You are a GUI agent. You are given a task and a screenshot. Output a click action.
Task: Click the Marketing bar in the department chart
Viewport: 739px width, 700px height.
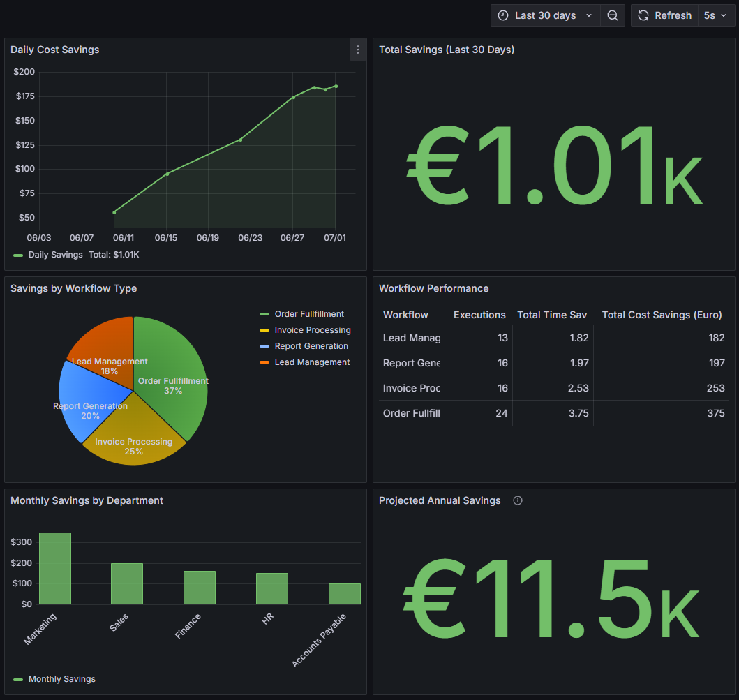(x=55, y=567)
